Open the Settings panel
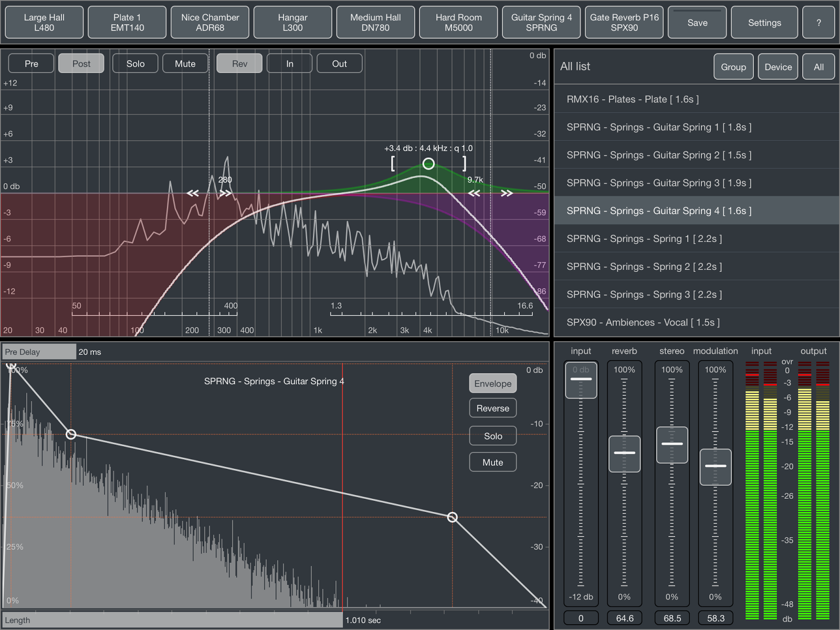The image size is (840, 630). [x=764, y=23]
